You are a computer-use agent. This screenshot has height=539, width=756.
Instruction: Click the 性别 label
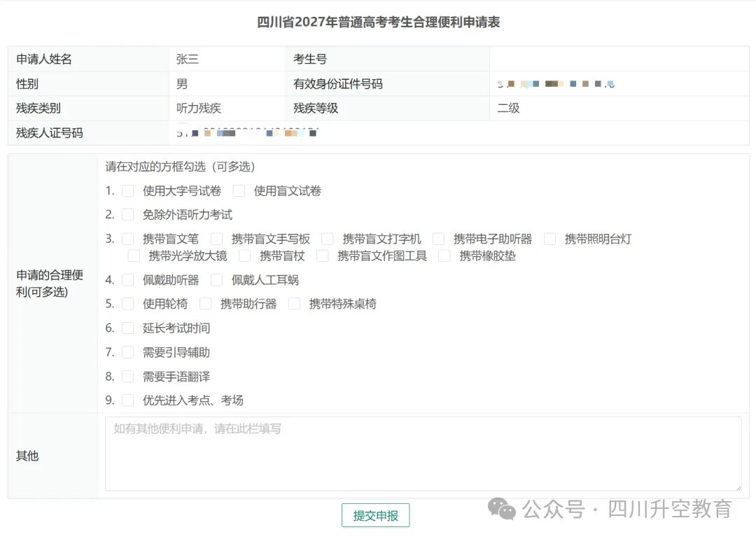[x=27, y=84]
